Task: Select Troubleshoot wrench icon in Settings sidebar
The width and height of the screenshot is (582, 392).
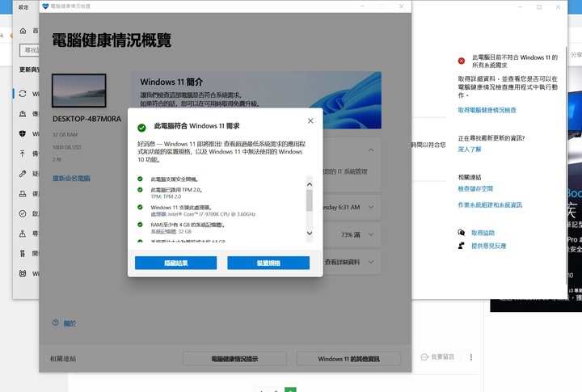Action: (23, 173)
